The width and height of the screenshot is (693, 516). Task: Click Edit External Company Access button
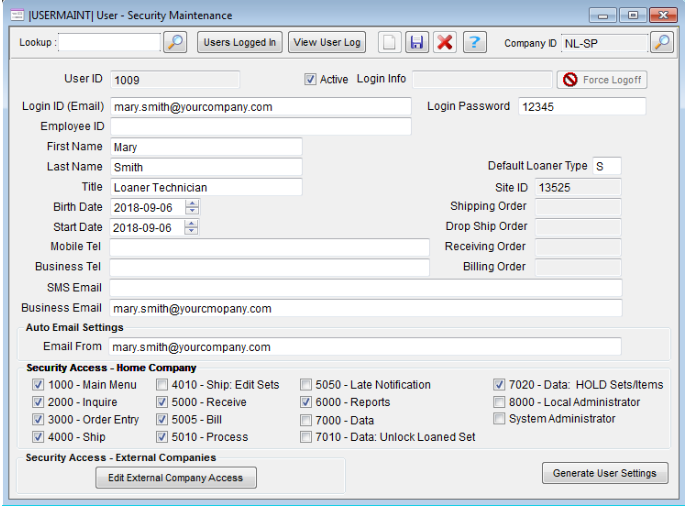click(x=176, y=478)
